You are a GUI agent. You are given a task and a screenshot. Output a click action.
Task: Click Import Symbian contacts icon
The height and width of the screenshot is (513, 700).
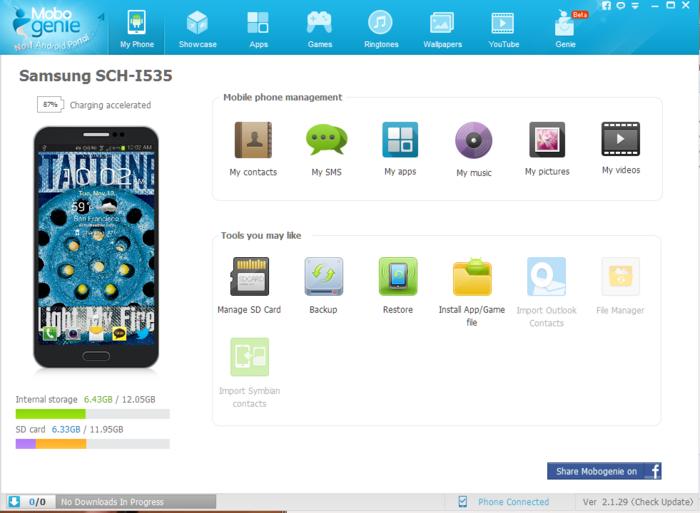[x=250, y=357]
